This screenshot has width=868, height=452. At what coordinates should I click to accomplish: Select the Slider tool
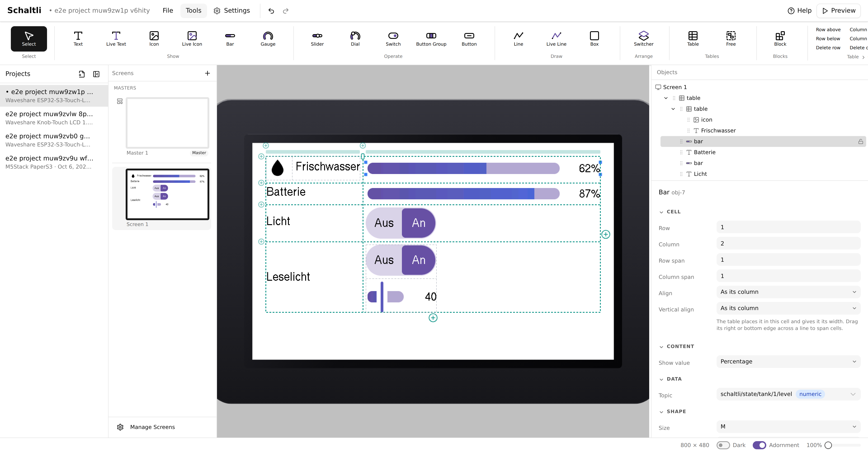tap(317, 39)
